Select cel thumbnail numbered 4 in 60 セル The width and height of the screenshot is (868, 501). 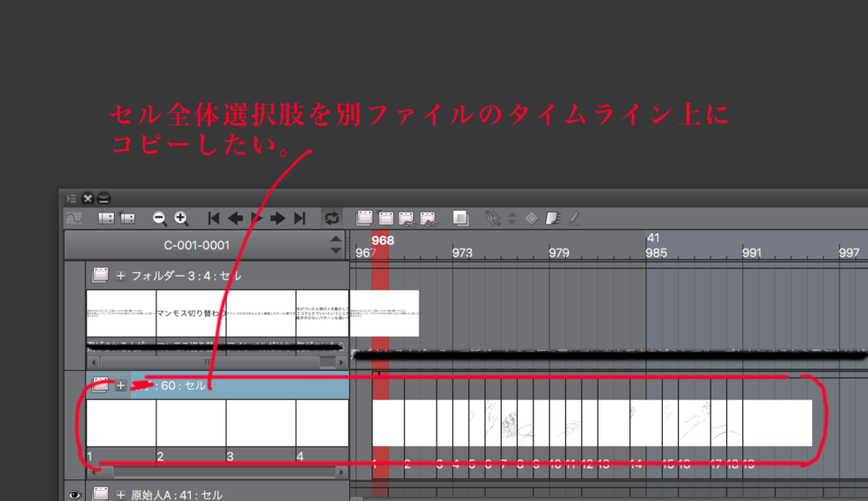(x=322, y=423)
